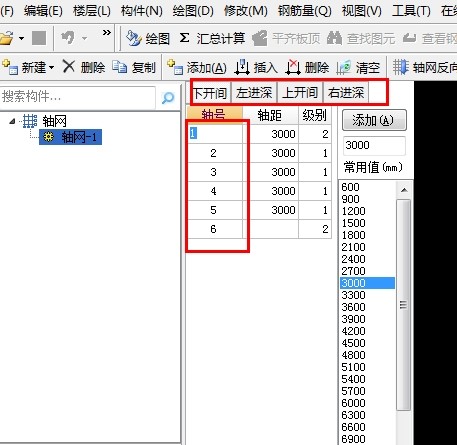The height and width of the screenshot is (445, 457).
Task: Click the 删除 row icon beside 插入
Action: (293, 67)
